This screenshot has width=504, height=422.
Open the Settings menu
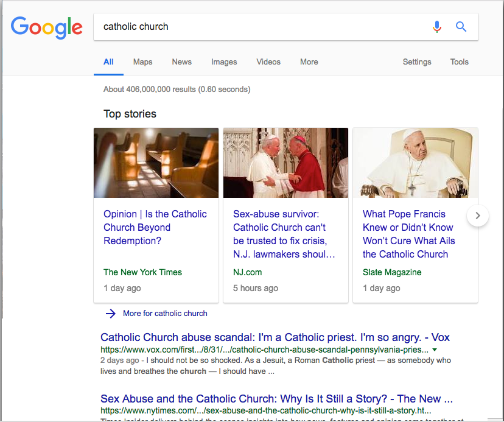point(417,62)
